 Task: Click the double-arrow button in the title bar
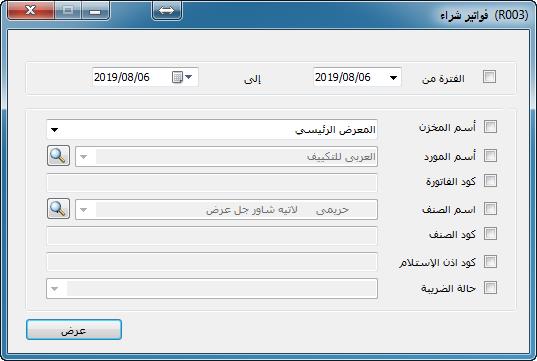point(167,10)
